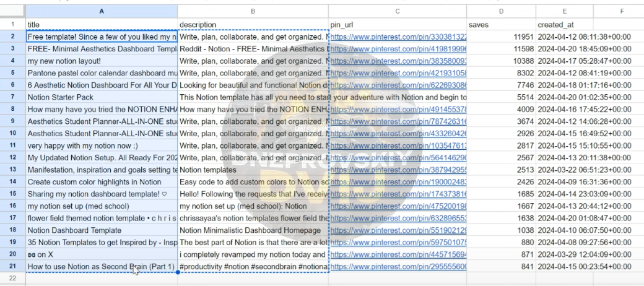This screenshot has width=644, height=286.
Task: Click the 'saves' header cell
Action: (501, 25)
